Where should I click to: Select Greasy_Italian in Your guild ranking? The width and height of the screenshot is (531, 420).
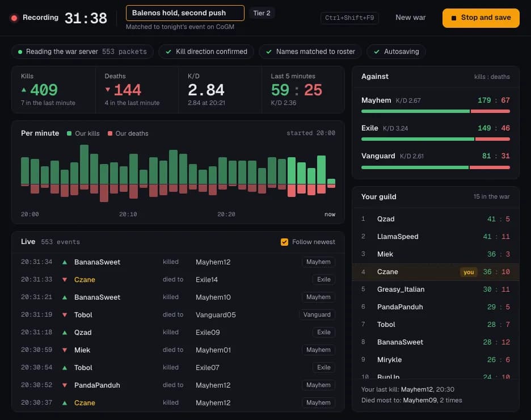click(x=436, y=289)
